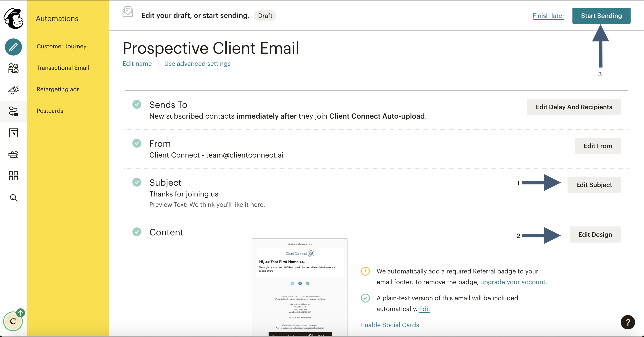Open the Content Studio icon
Screen dimensions: 644x337
tap(13, 154)
